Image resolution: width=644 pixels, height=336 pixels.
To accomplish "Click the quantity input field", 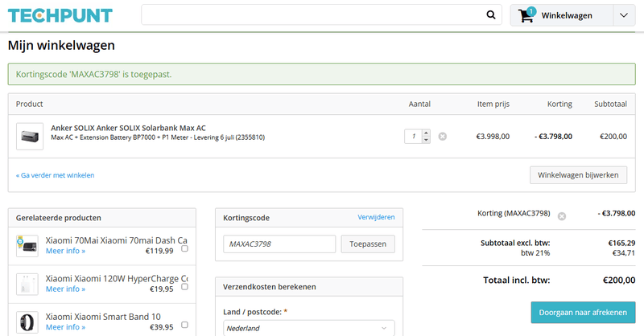I will 414,137.
